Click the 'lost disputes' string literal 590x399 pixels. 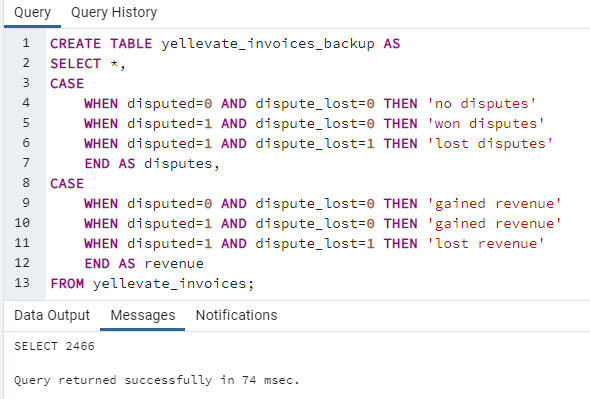pyautogui.click(x=490, y=143)
